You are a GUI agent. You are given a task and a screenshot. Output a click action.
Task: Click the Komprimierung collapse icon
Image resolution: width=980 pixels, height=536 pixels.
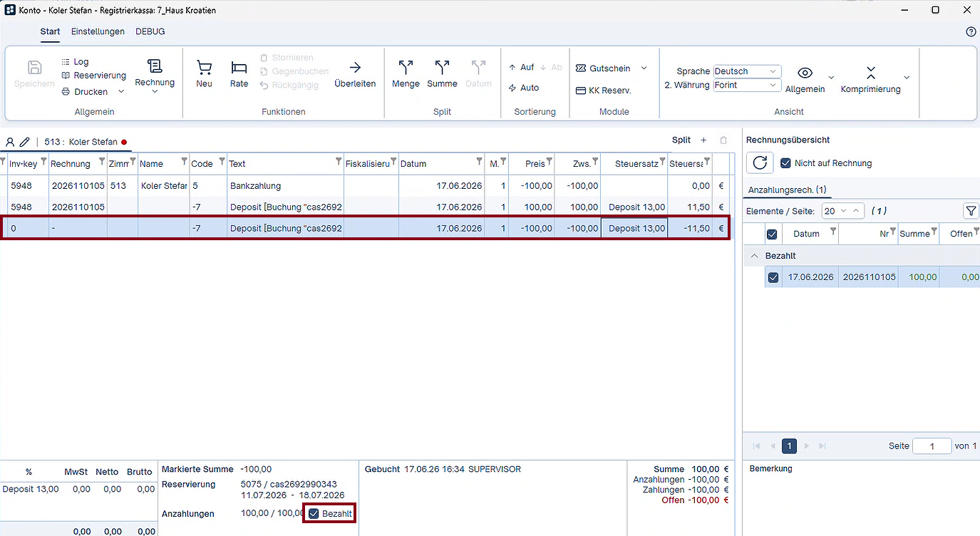coord(870,72)
